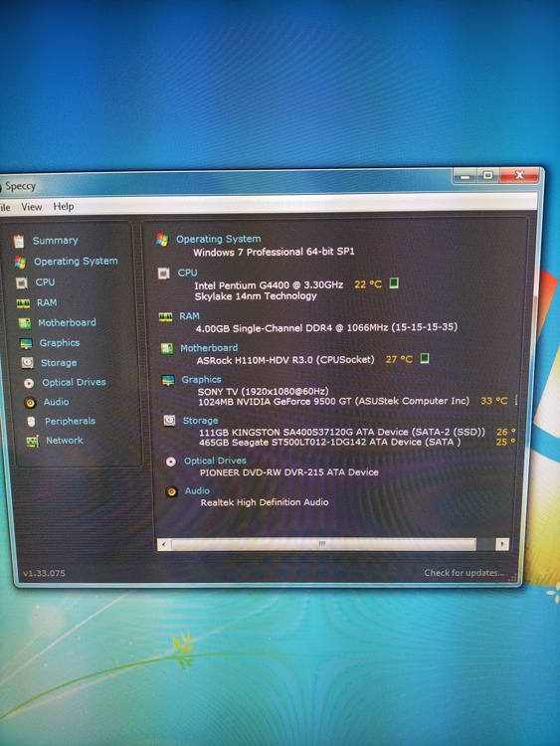Click 'PIONEER DVD-RW DVR-215 ATA Device' text
The height and width of the screenshot is (746, 560).
(x=289, y=472)
